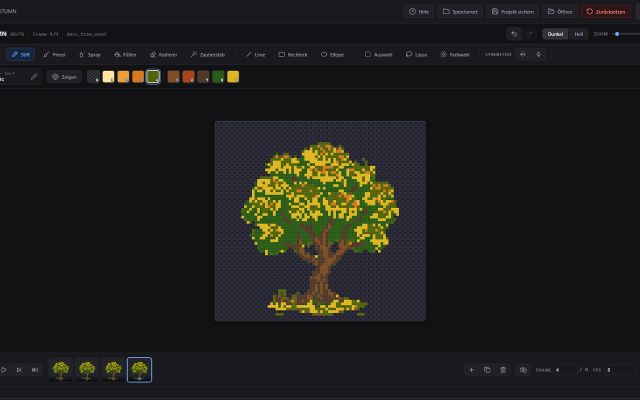Open the Hilfe help dialog
640x400 pixels.
[419, 11]
